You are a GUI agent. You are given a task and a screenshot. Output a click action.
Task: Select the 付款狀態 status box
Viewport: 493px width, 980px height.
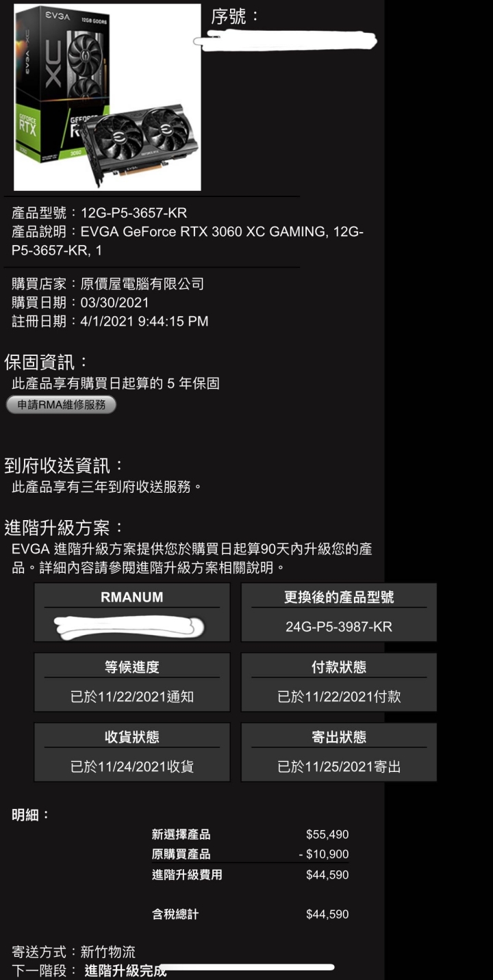pyautogui.click(x=339, y=682)
